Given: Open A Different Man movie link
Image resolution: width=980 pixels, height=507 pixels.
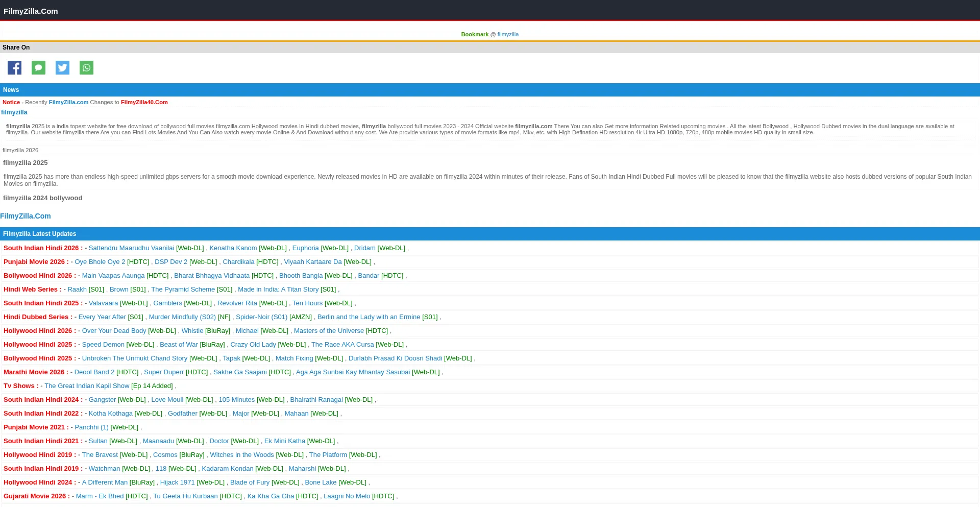Looking at the screenshot, I should pyautogui.click(x=105, y=482).
